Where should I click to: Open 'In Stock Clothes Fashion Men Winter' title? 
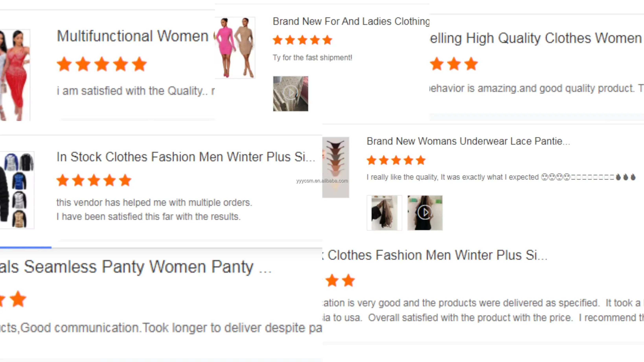[x=185, y=157]
